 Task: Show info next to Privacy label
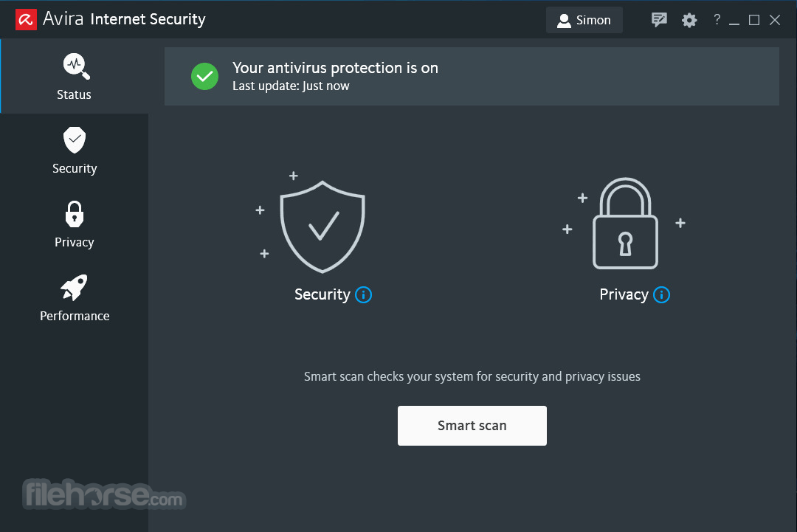tap(661, 294)
